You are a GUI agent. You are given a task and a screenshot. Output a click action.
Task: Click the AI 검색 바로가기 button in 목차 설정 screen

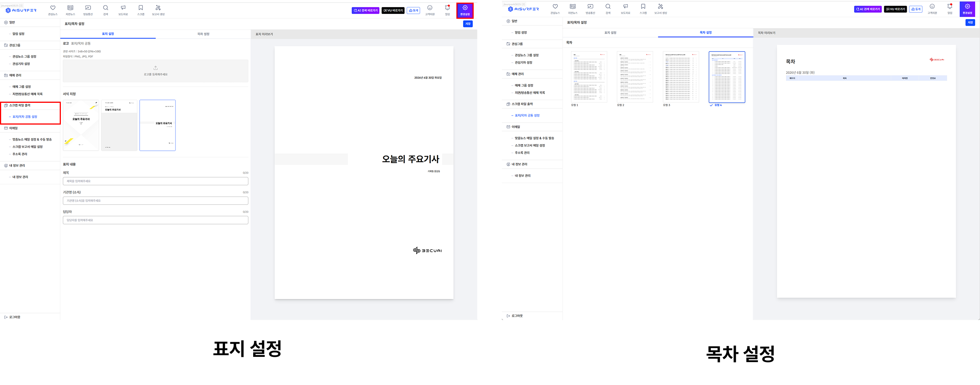coord(868,9)
